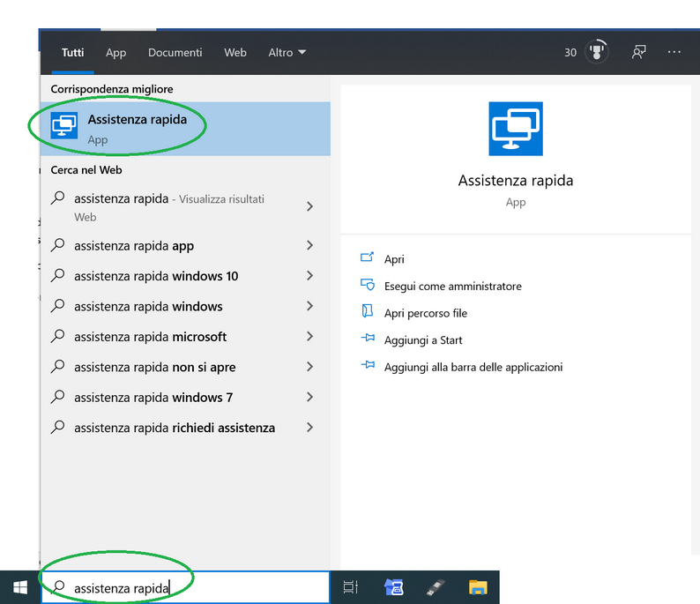This screenshot has height=604, width=700.
Task: Click the Apri open icon
Action: (x=367, y=257)
